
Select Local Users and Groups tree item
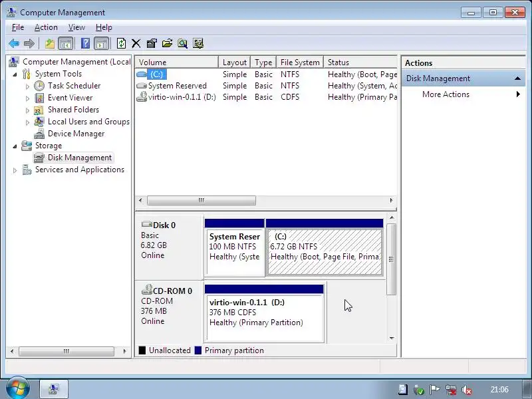tap(88, 122)
